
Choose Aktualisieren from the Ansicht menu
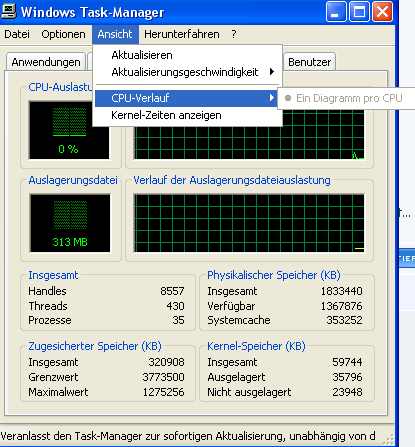point(188,55)
